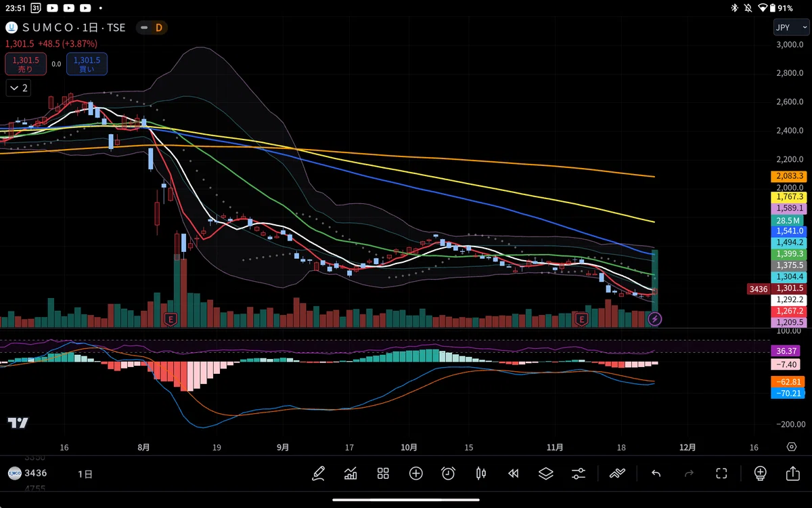Tap the sell button 1,301.5 売り
Screen dimensions: 812x508
coord(26,64)
